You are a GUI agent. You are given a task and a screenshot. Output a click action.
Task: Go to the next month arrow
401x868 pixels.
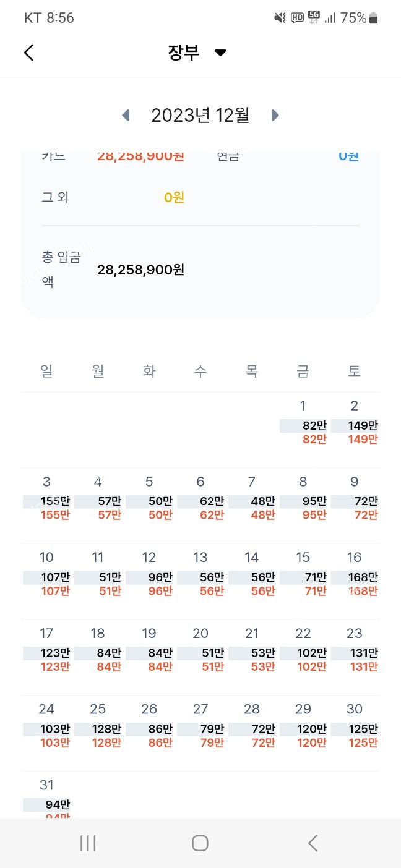click(x=275, y=115)
